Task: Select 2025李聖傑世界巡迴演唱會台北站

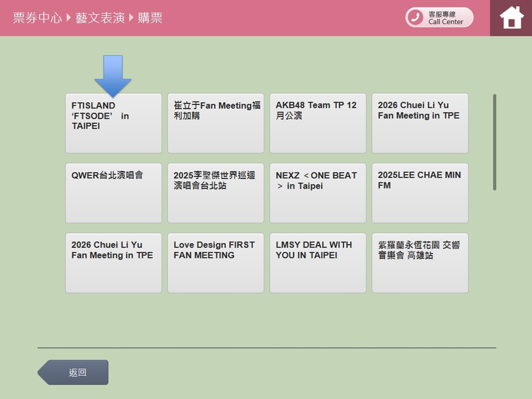Action: tap(216, 193)
